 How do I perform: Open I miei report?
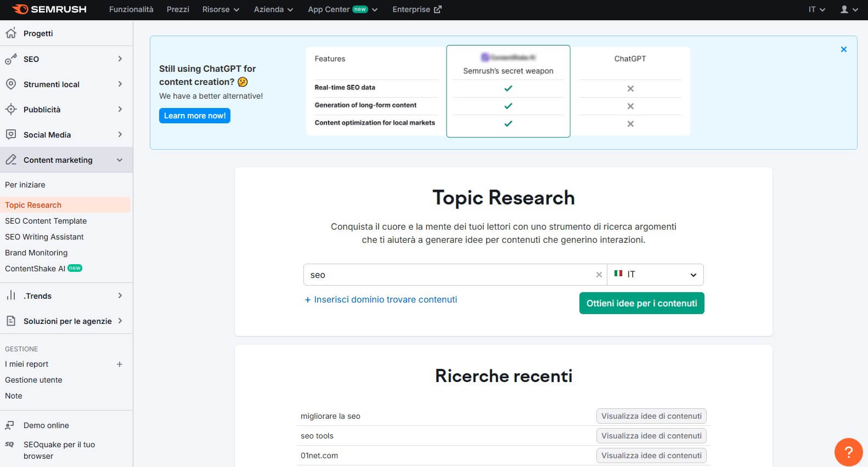point(27,364)
